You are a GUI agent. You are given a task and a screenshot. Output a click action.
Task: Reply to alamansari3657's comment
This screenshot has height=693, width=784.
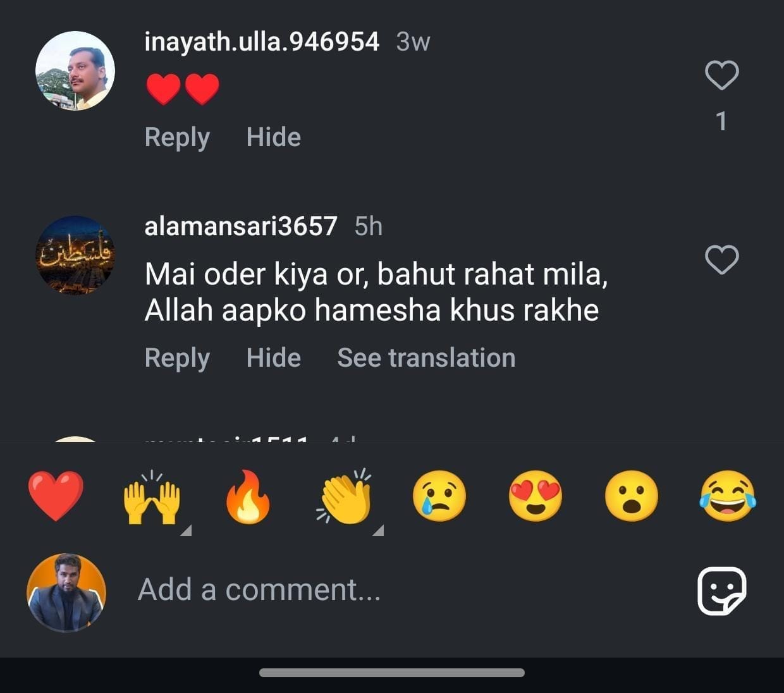pos(177,358)
